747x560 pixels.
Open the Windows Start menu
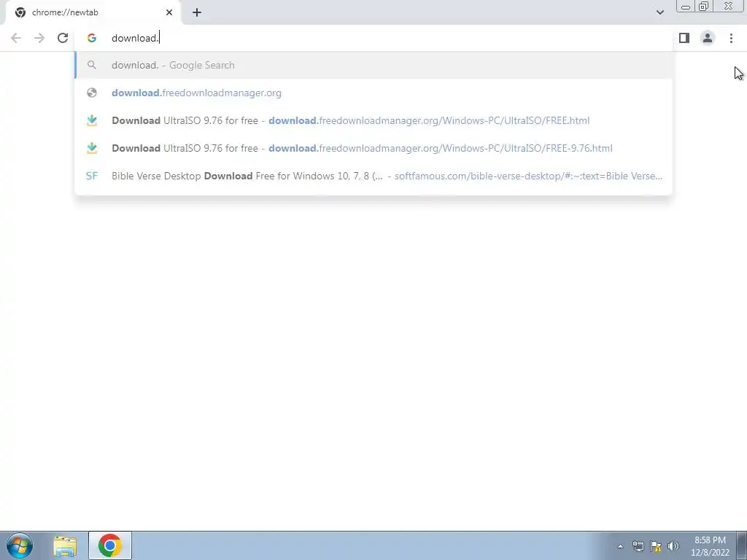[x=20, y=545]
